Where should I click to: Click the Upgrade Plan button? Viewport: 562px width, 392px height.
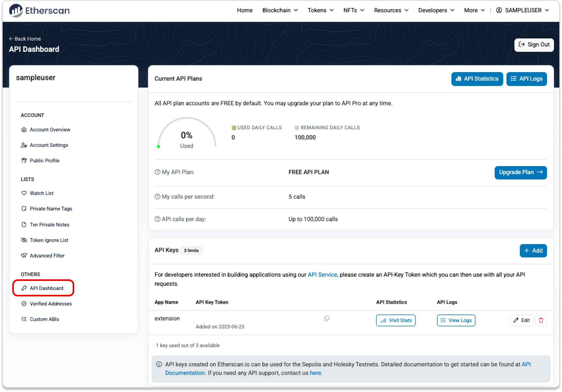(520, 173)
